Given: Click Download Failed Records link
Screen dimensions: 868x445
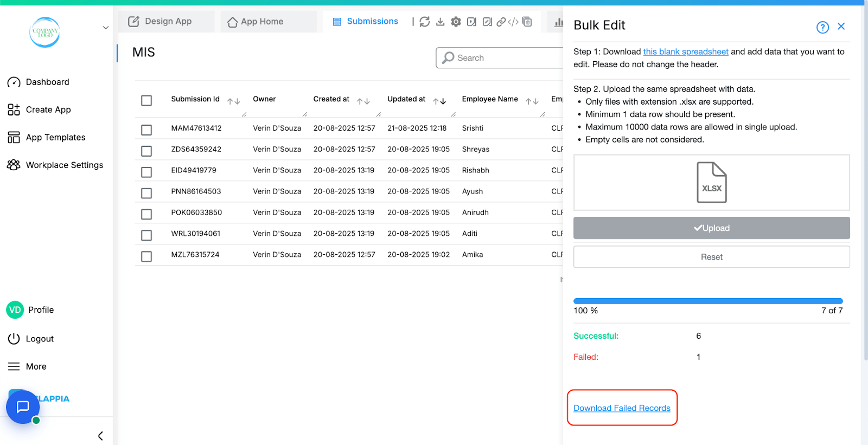Looking at the screenshot, I should (622, 408).
